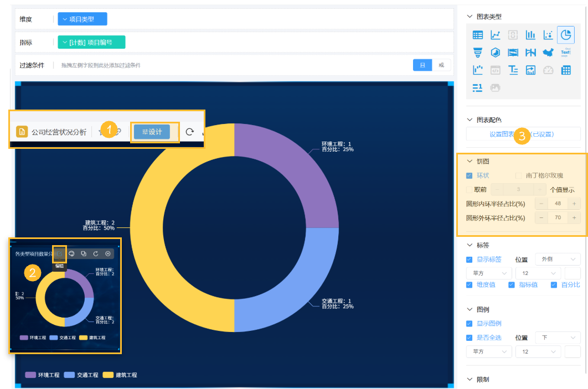
Task: Click the refresh icon beside 设计 button
Action: tap(190, 132)
